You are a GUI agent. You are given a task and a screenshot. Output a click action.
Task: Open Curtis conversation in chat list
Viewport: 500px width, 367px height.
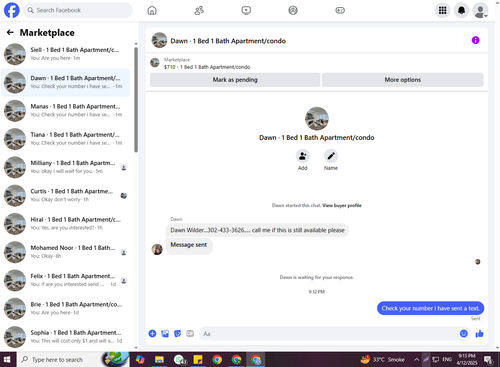66,195
